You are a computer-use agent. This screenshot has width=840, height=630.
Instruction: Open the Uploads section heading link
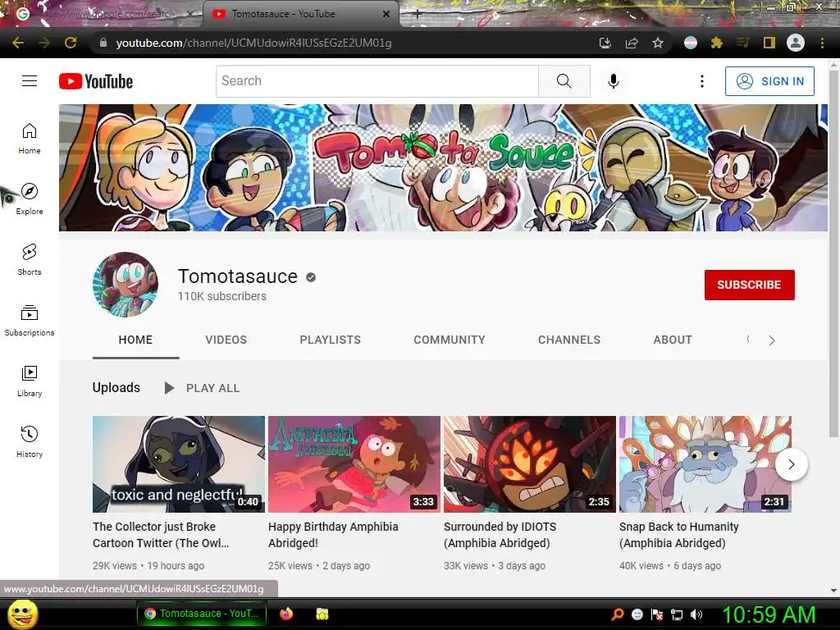pos(116,387)
